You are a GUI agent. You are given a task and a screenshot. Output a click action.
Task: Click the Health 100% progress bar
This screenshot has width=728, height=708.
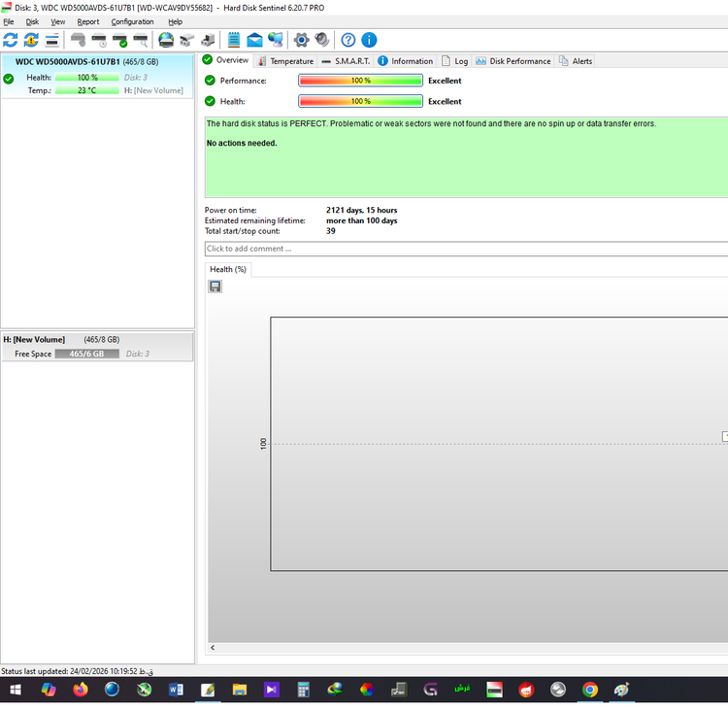(x=360, y=101)
